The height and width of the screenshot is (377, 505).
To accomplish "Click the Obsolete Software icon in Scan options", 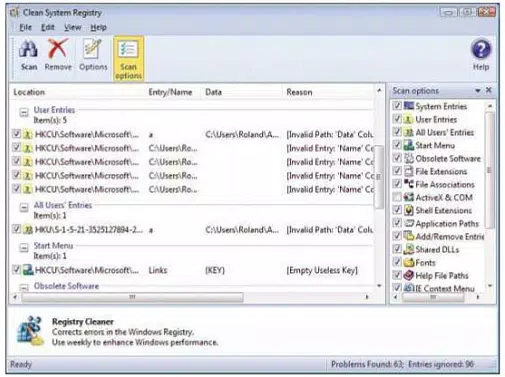I will [409, 158].
